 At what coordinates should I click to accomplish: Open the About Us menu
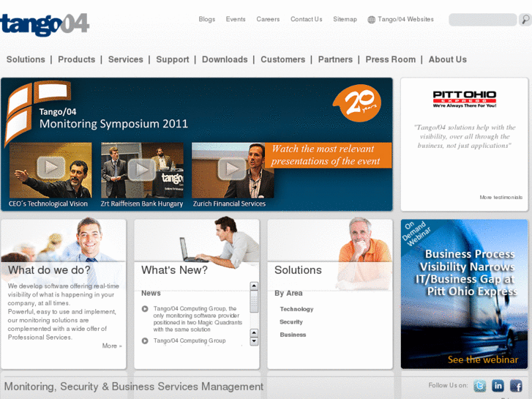pyautogui.click(x=448, y=59)
